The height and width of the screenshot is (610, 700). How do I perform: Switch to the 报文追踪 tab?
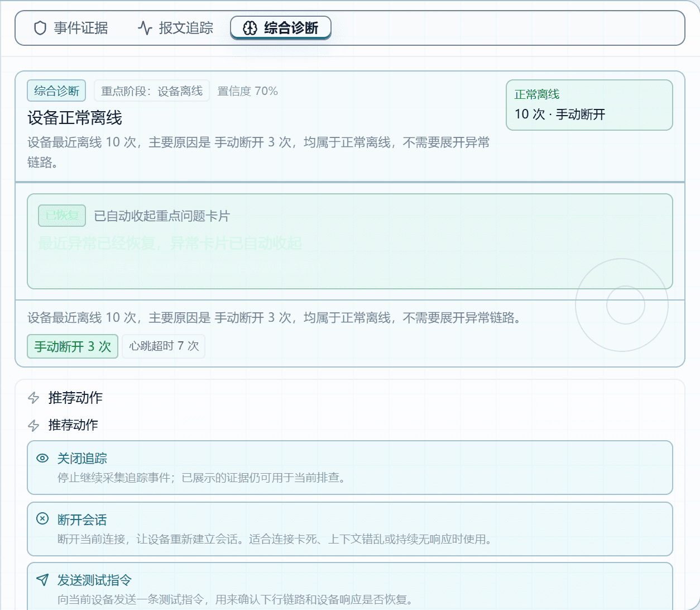pos(176,28)
